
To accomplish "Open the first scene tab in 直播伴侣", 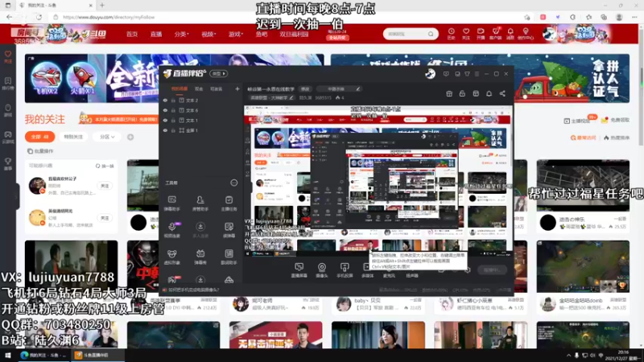I will 179,88.
